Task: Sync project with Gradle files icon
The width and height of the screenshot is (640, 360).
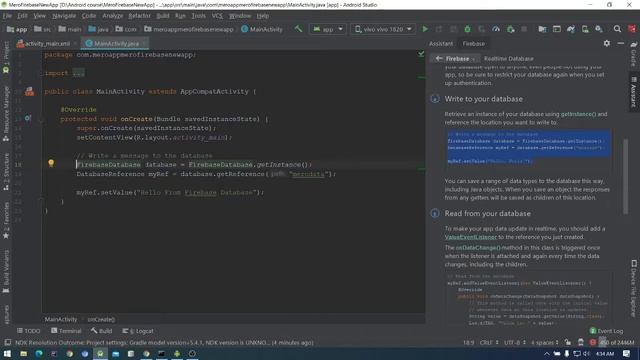Action: click(x=571, y=29)
